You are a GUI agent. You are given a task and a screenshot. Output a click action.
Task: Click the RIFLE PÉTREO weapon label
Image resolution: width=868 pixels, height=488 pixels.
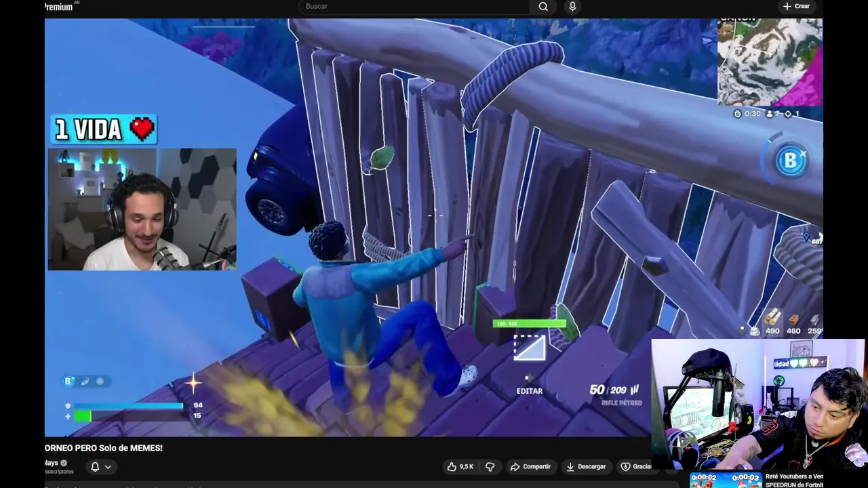(x=622, y=403)
